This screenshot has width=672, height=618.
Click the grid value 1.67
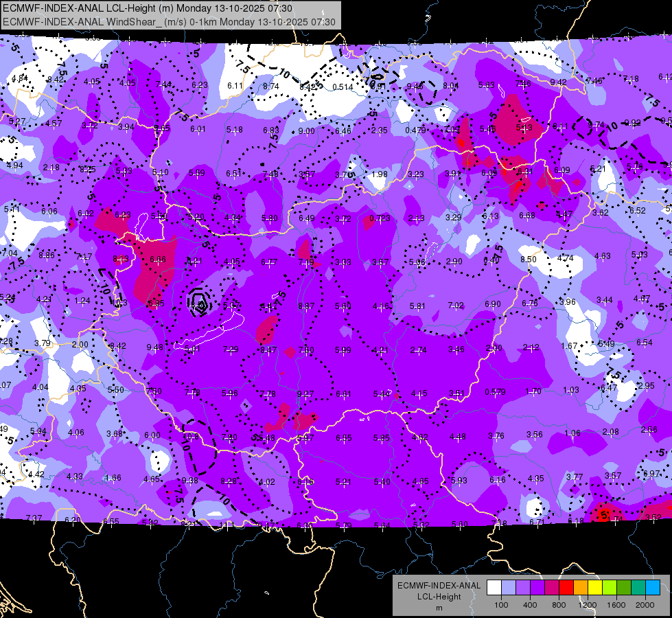coord(569,345)
